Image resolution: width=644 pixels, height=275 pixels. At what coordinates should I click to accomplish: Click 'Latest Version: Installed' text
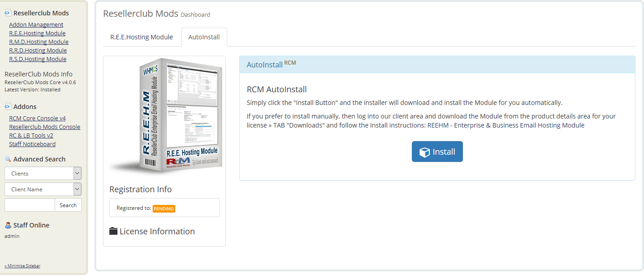point(33,90)
